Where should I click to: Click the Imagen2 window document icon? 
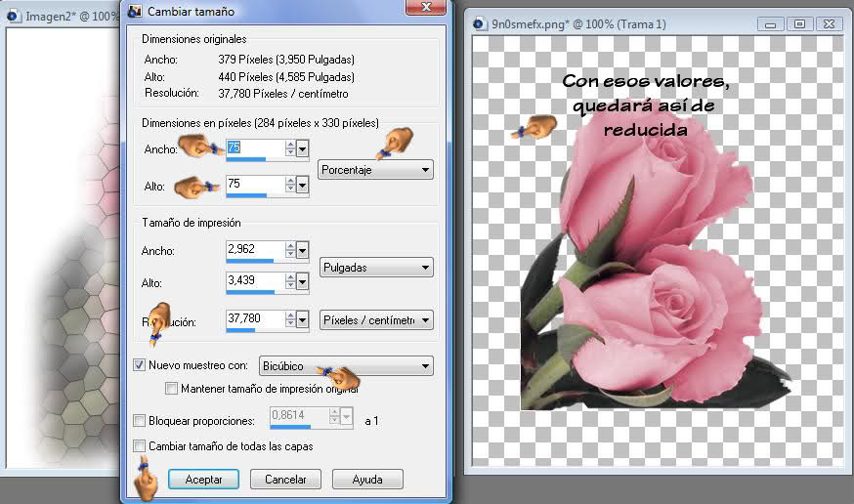[x=13, y=16]
